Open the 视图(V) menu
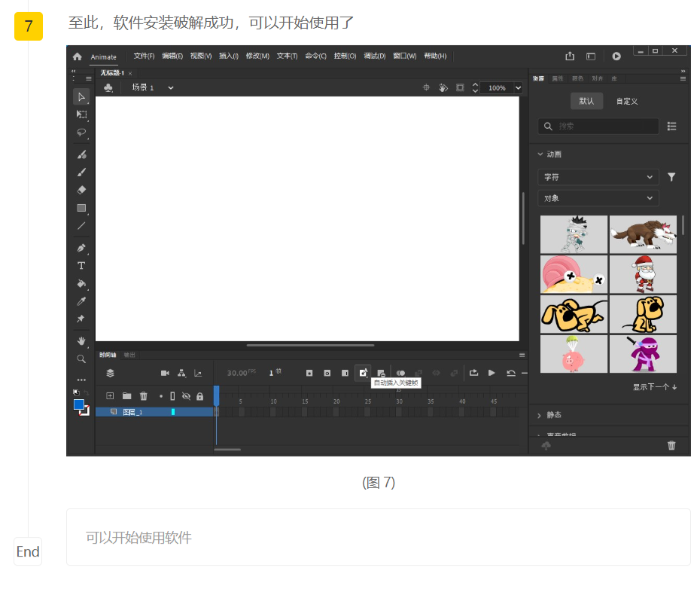 pyautogui.click(x=201, y=56)
